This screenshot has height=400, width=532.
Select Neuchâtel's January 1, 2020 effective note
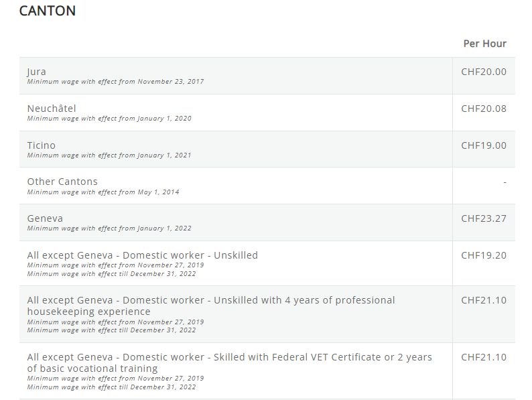(x=109, y=119)
